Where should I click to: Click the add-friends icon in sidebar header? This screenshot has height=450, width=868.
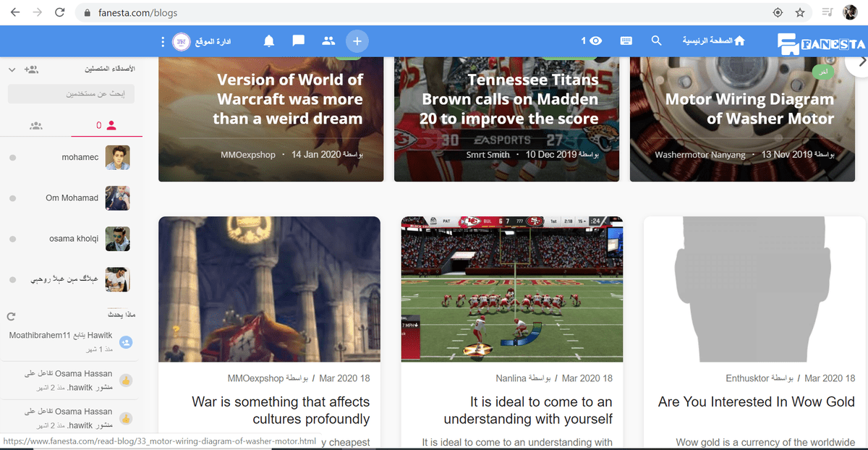(31, 69)
